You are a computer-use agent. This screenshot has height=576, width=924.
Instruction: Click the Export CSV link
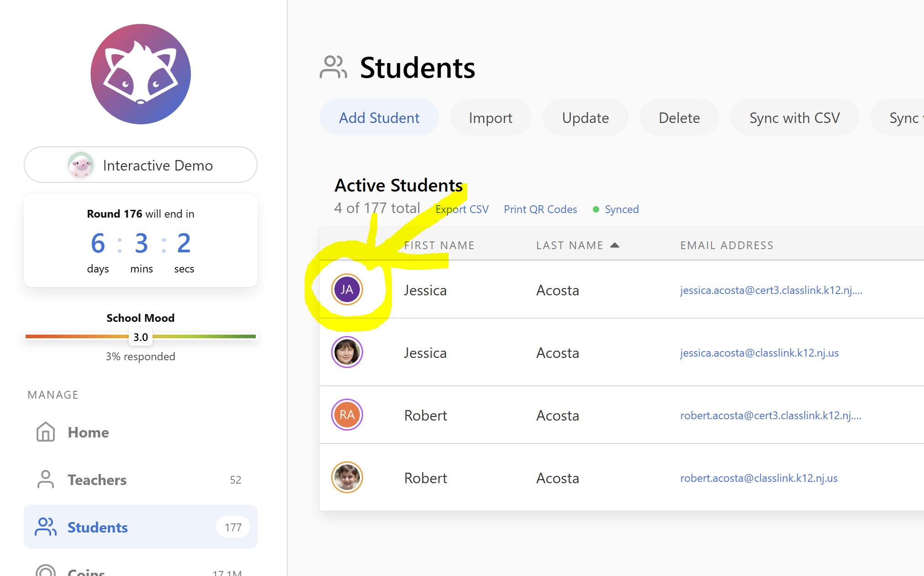click(x=462, y=209)
